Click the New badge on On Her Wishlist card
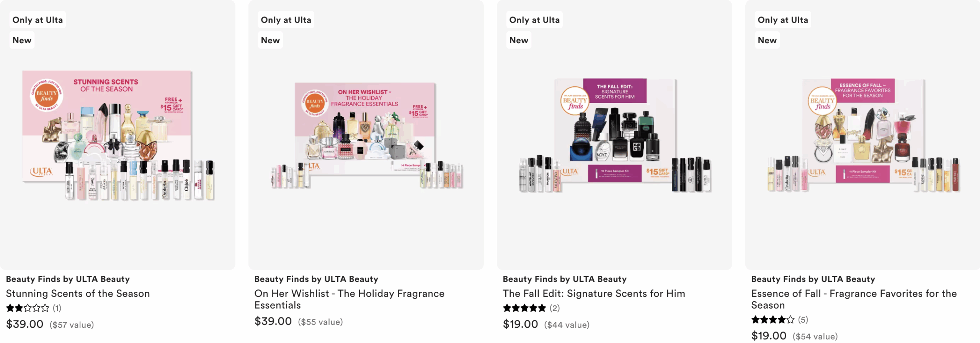The height and width of the screenshot is (343, 980). (x=270, y=40)
